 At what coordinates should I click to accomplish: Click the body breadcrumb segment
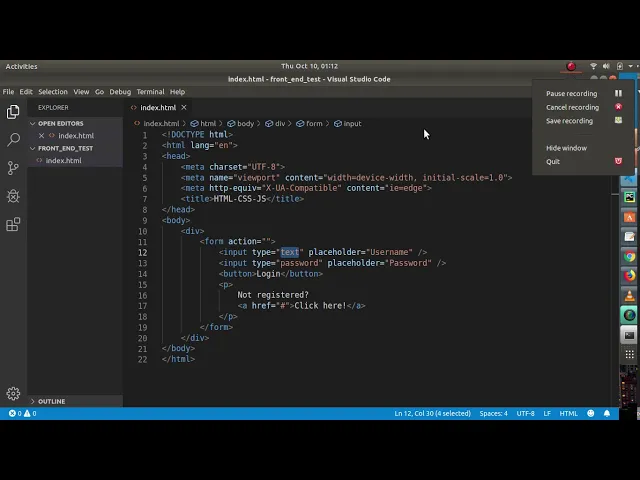tap(241, 123)
